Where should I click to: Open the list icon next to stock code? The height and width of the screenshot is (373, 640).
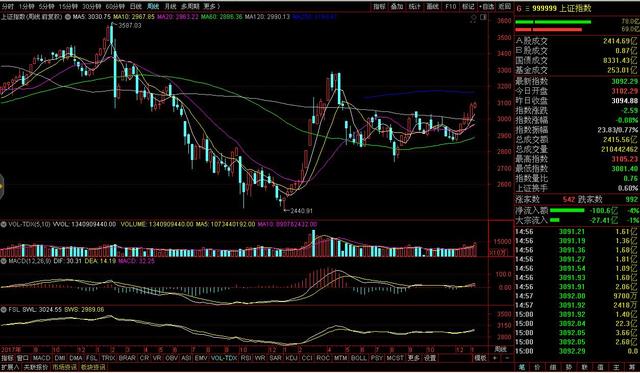click(527, 8)
